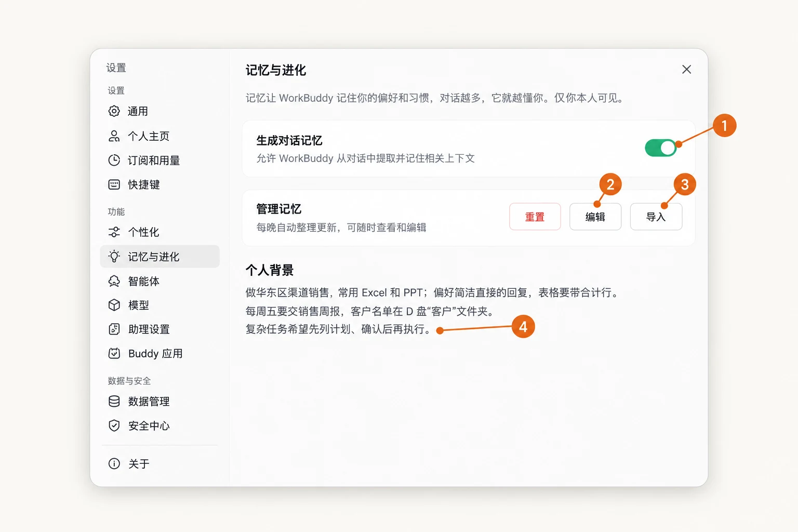Click the 管理记忆 title text
The width and height of the screenshot is (798, 532).
click(x=279, y=209)
